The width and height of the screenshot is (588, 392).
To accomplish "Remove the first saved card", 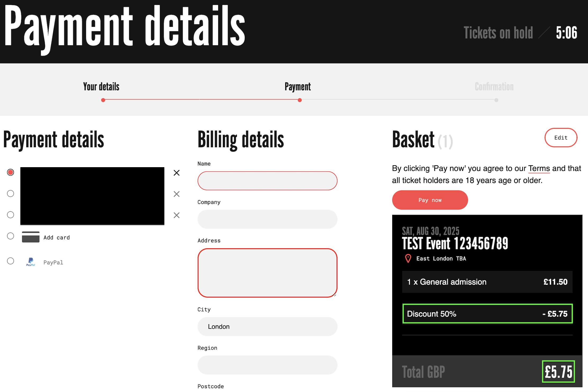I will (177, 173).
